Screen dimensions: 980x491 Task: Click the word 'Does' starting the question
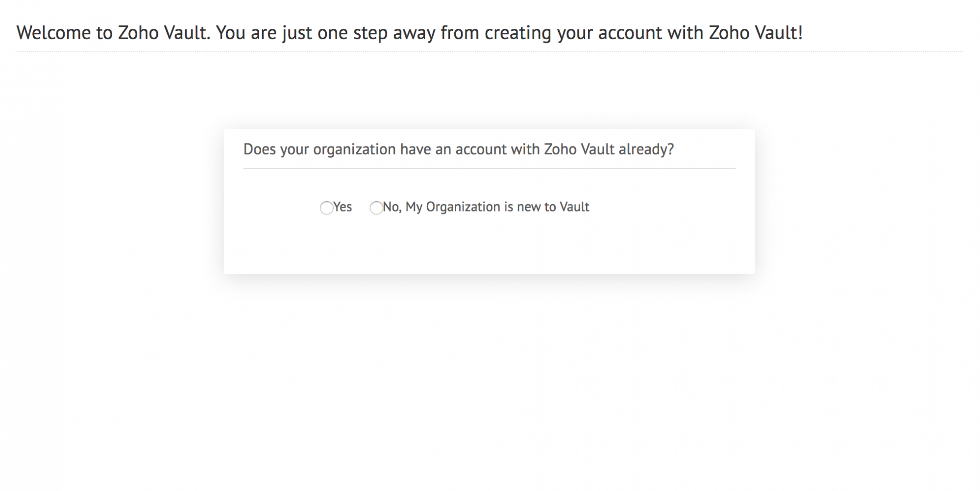click(x=260, y=149)
